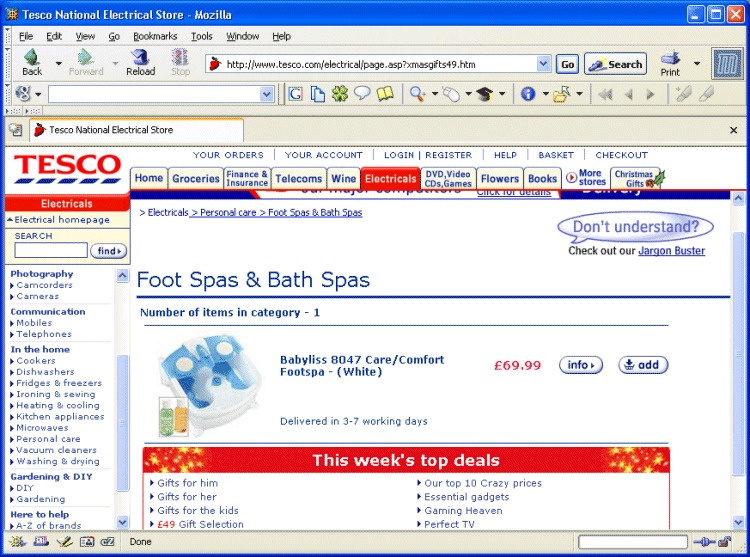Click the blue info circle icon
Screen dimensions: 750x557
coord(528,94)
